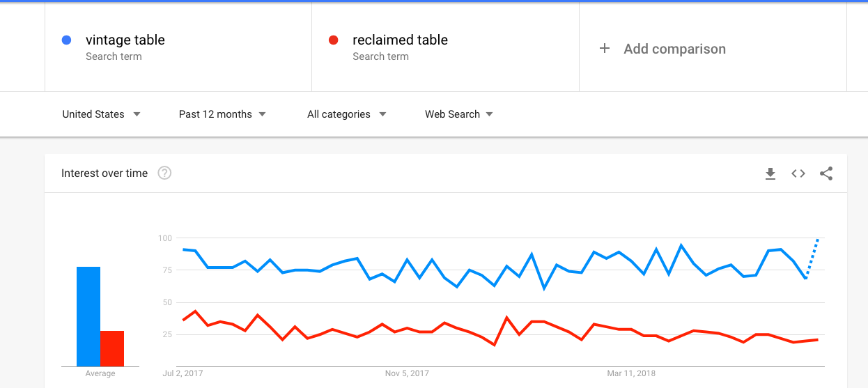The width and height of the screenshot is (868, 388).
Task: Download the Interest over time data
Action: click(x=770, y=173)
